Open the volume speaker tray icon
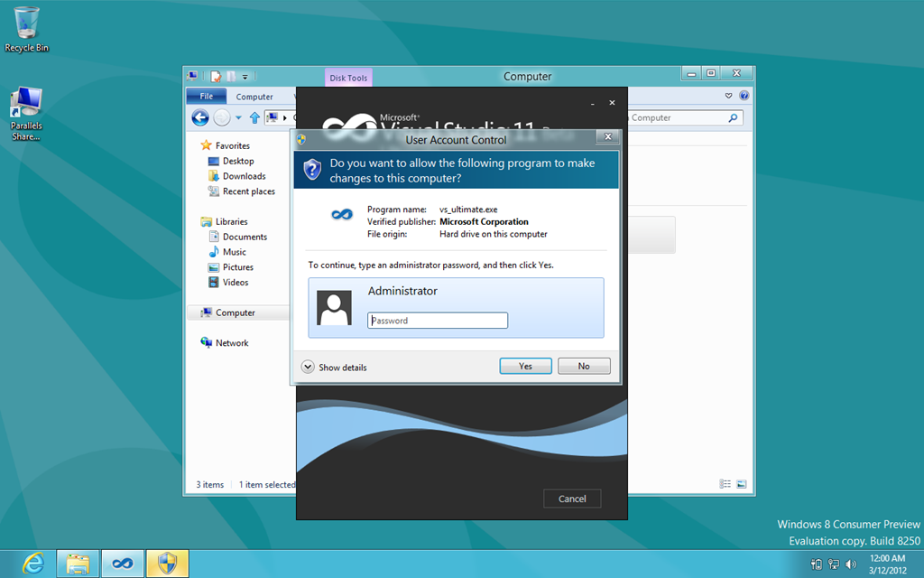This screenshot has height=578, width=924. pos(850,564)
